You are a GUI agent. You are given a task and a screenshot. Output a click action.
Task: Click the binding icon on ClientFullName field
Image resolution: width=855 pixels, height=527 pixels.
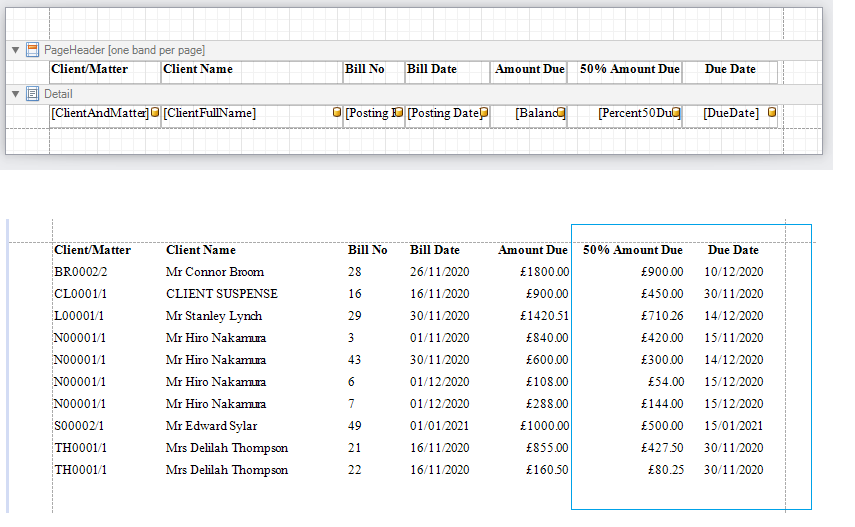coord(337,112)
